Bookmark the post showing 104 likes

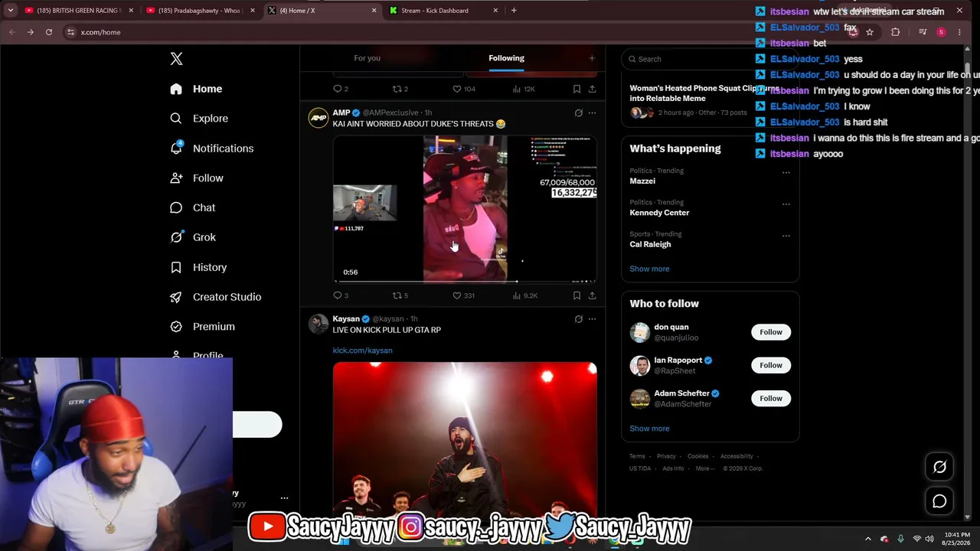tap(577, 89)
